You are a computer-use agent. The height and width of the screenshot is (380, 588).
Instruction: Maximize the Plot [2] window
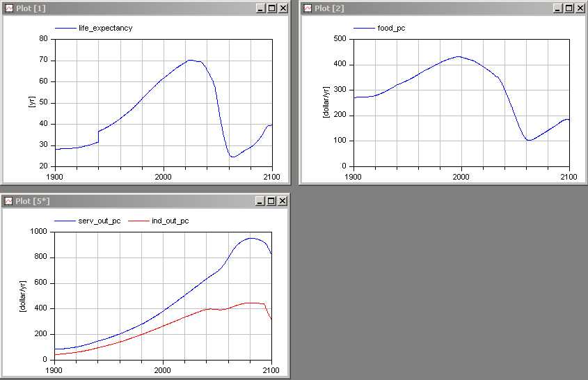click(x=569, y=8)
